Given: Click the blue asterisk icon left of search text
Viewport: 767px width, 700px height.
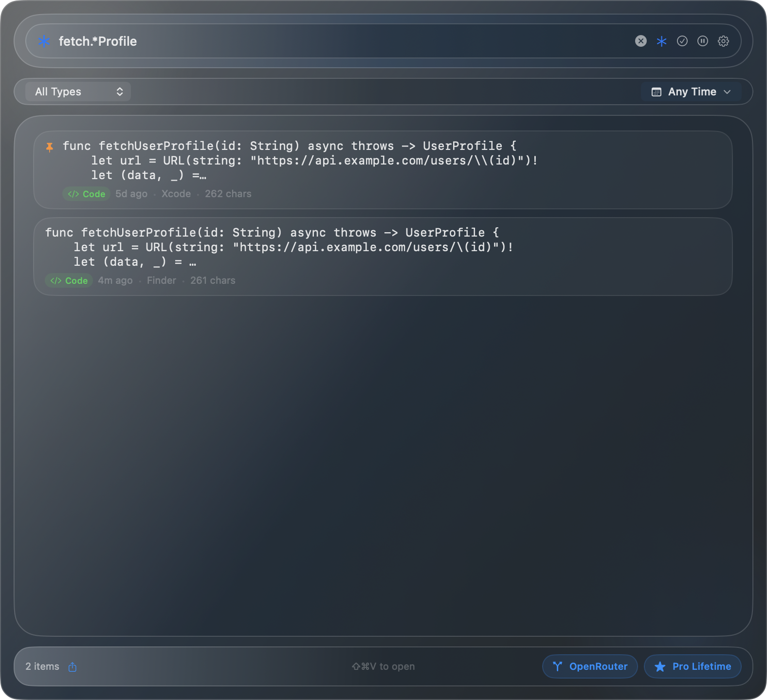Looking at the screenshot, I should 44,41.
